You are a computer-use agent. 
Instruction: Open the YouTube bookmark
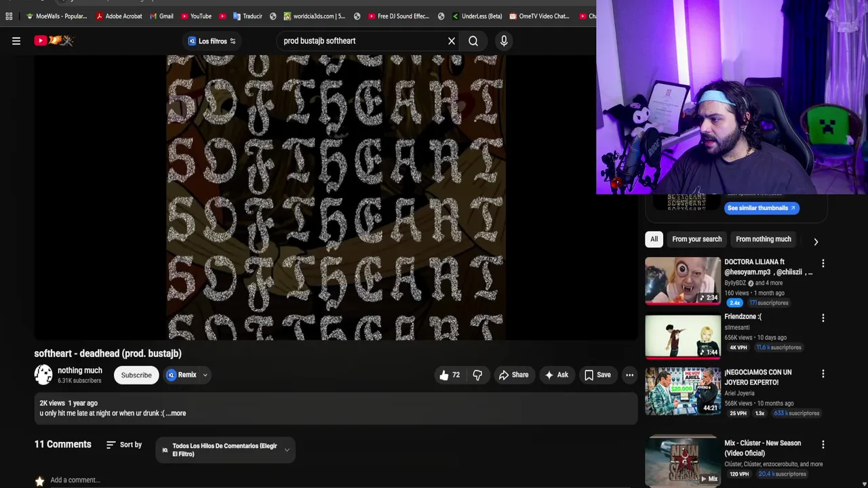[196, 16]
